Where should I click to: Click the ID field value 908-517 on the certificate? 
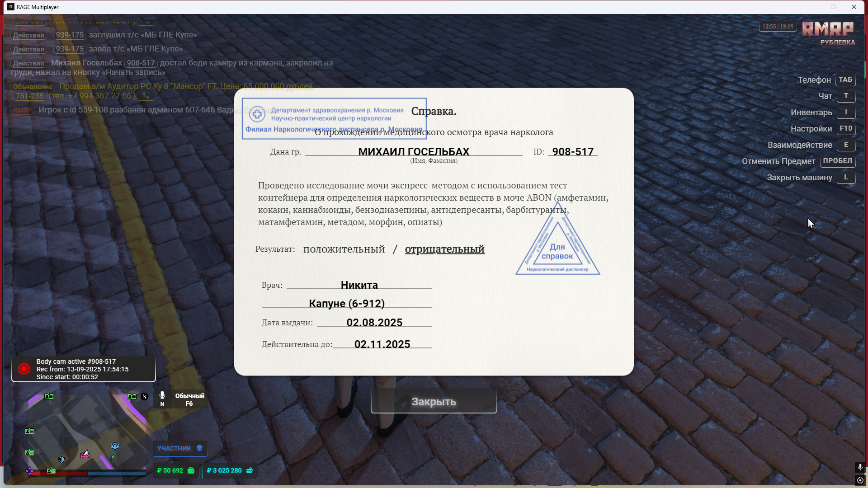(x=573, y=152)
